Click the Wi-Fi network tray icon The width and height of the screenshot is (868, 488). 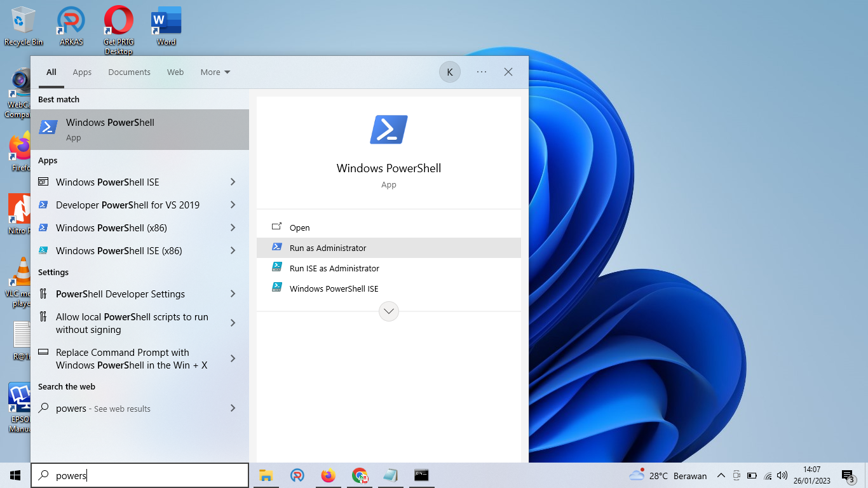coord(768,475)
